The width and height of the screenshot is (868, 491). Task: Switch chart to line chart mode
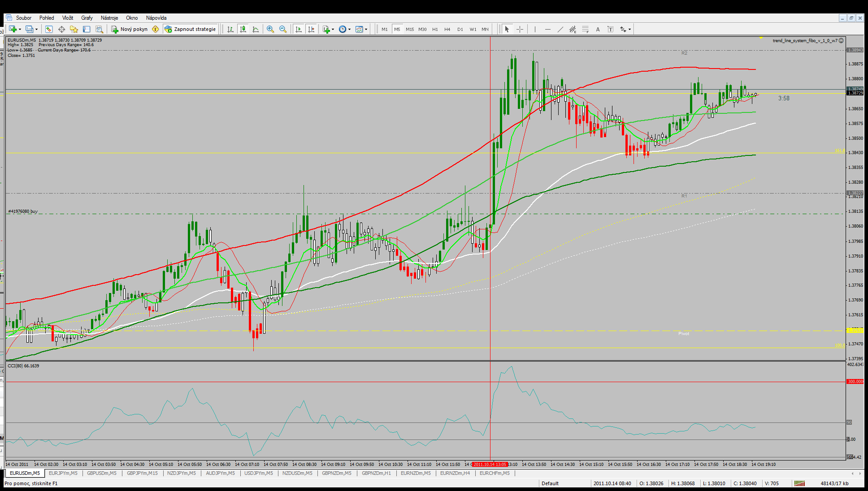click(256, 29)
